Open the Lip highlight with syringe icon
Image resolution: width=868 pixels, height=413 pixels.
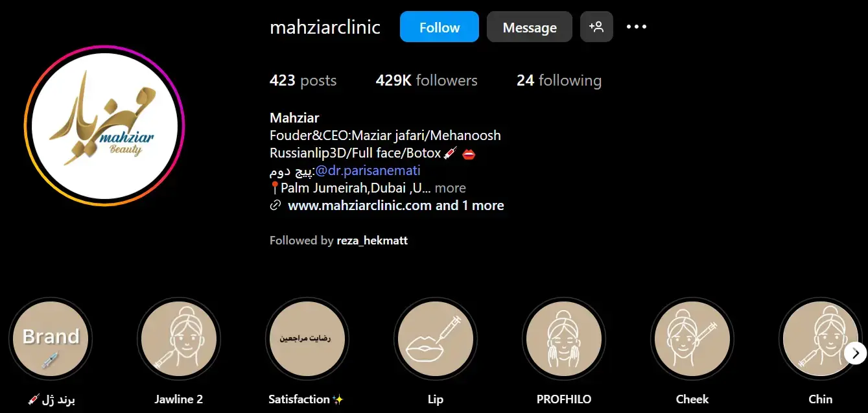pyautogui.click(x=436, y=338)
